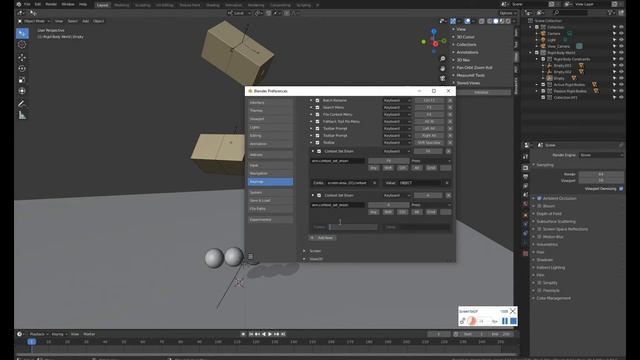Click the pan hand icon in viewport
Image resolution: width=640 pixels, height=360 pixels.
442,69
